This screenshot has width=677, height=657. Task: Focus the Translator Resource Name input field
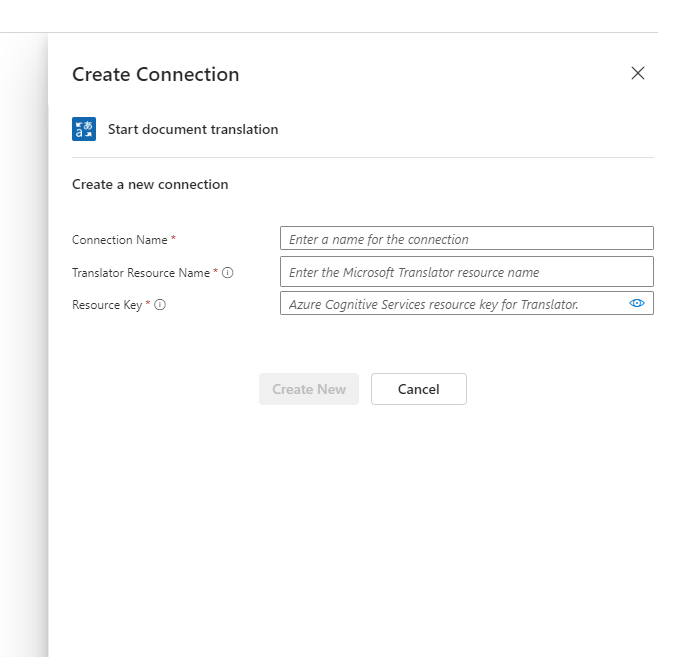point(467,272)
